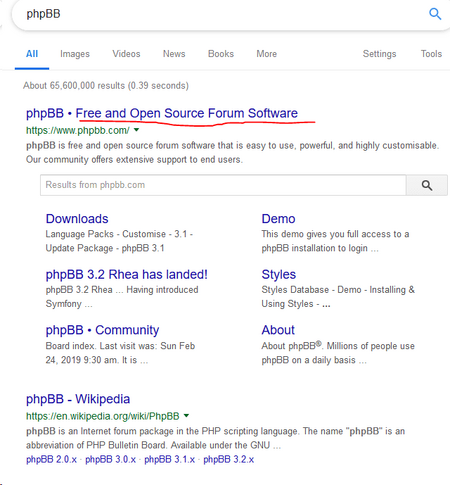Screen dimensions: 450x485
Task: Expand the dropdown arrow beside phpbb.com URL
Action: tap(136, 130)
